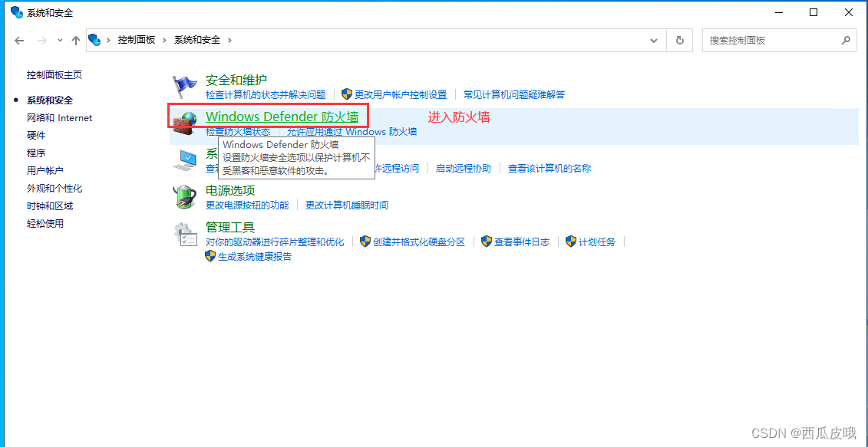Click 检查计算机的状态并解决问题 link
Screen dimensions: 868x447
[x=266, y=94]
